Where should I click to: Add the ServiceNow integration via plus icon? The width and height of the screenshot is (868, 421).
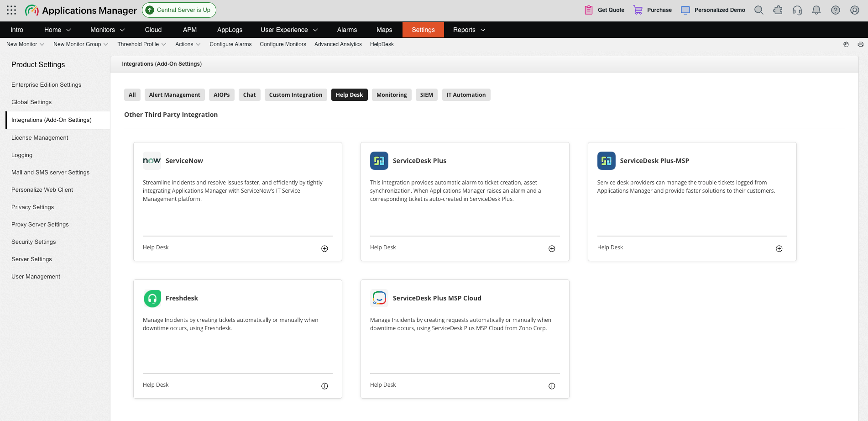tap(324, 248)
